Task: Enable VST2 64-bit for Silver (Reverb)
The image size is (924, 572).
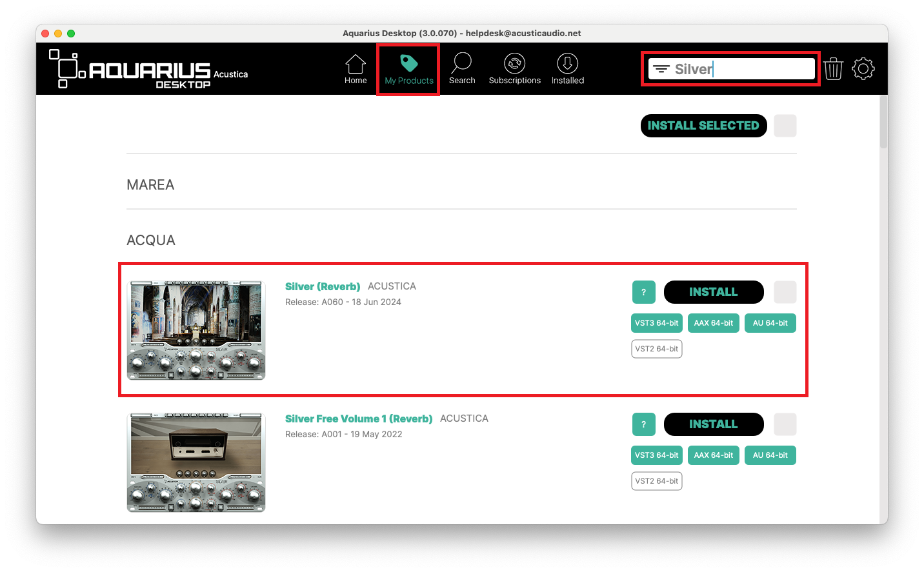Action: coord(657,349)
